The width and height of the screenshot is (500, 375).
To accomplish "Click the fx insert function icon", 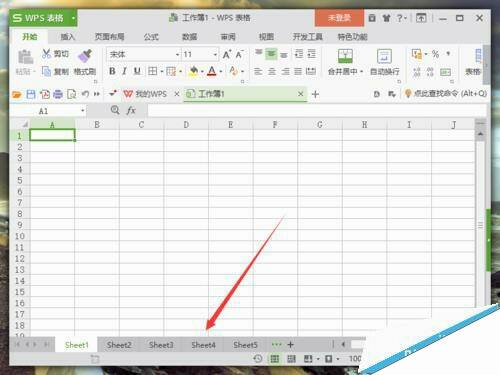I will [x=131, y=110].
